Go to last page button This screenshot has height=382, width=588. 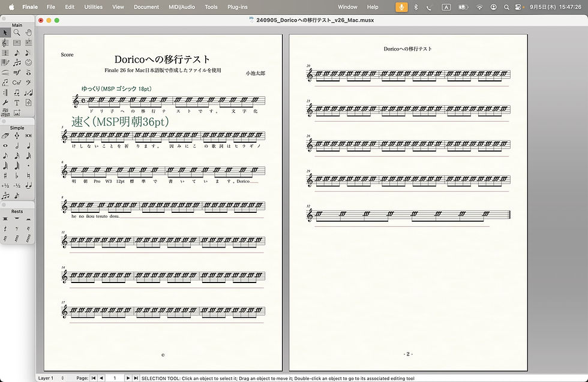pos(136,378)
